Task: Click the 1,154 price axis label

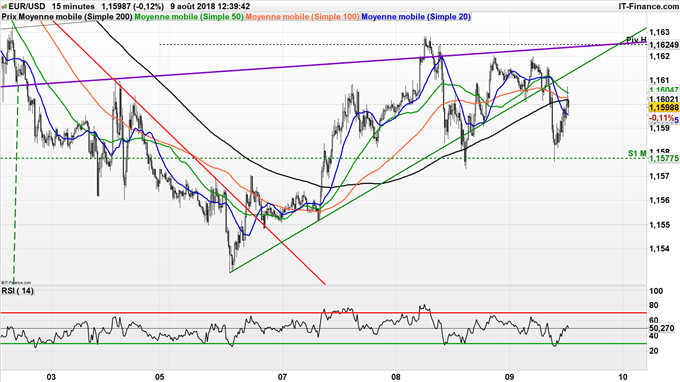Action: tap(660, 248)
